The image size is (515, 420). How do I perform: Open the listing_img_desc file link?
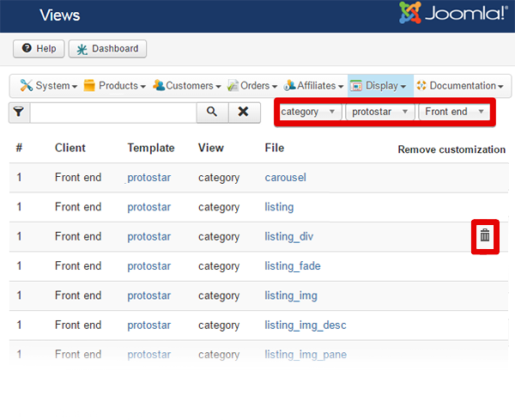[306, 325]
